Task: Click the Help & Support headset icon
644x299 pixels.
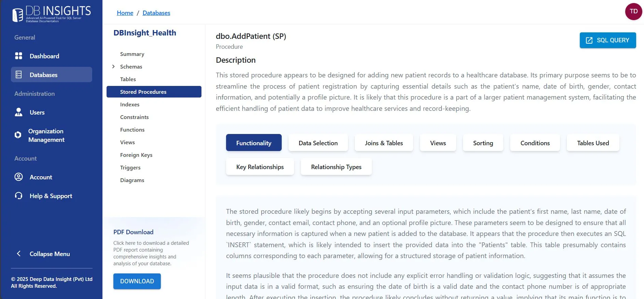Action: click(18, 196)
